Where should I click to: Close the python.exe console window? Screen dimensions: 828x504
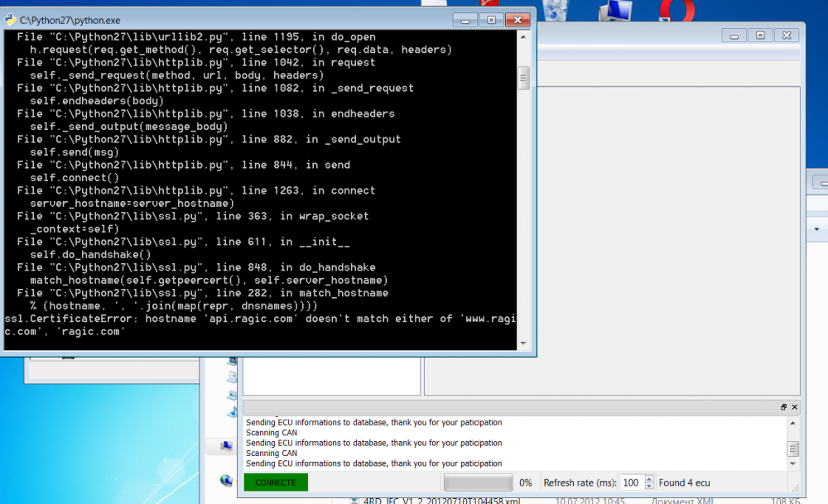click(517, 20)
